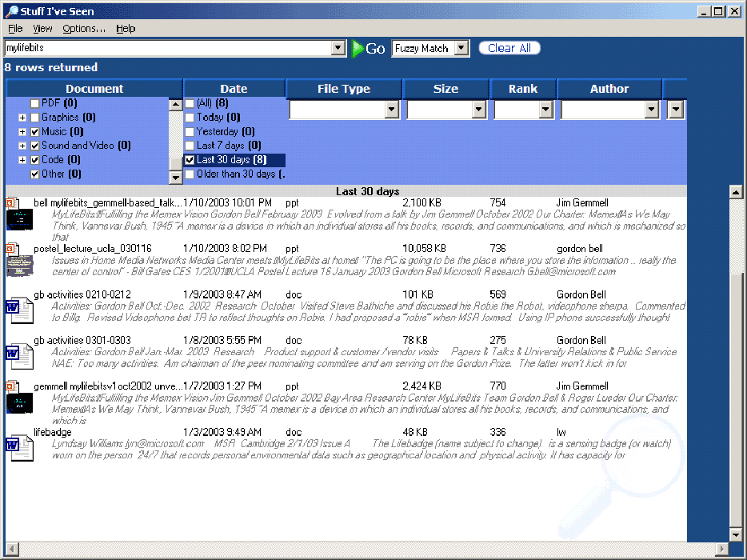
Task: Expand the Graphics tree node
Action: (22, 118)
